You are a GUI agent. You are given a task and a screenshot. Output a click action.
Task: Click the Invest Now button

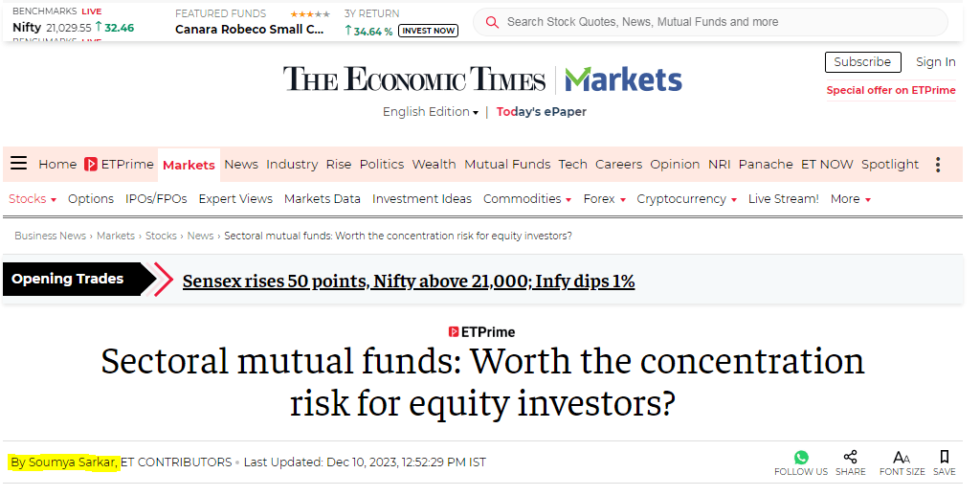428,31
